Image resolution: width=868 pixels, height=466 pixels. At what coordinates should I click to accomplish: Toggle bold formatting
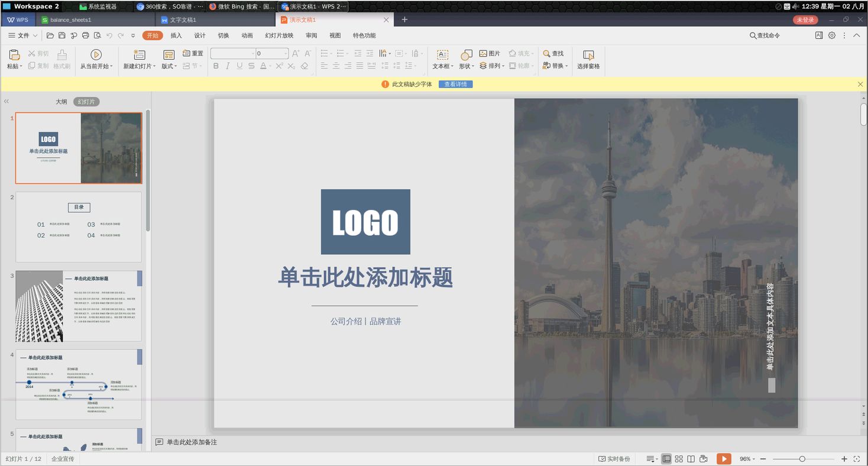click(x=215, y=66)
